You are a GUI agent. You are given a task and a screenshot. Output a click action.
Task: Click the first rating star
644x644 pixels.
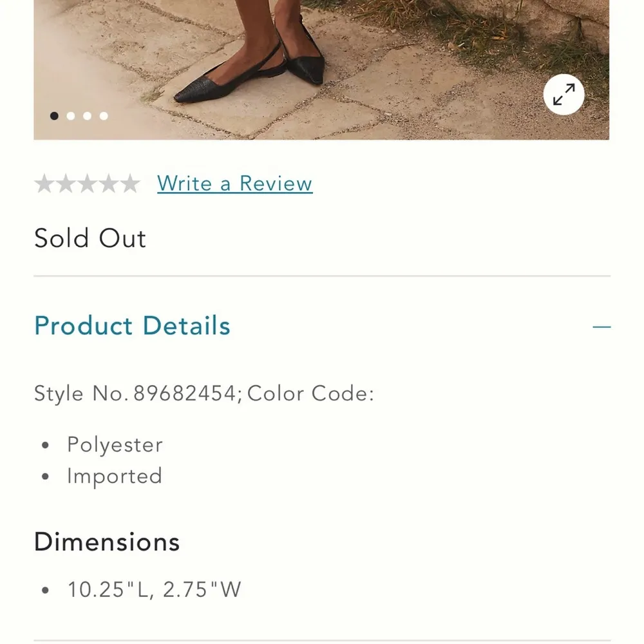[44, 184]
